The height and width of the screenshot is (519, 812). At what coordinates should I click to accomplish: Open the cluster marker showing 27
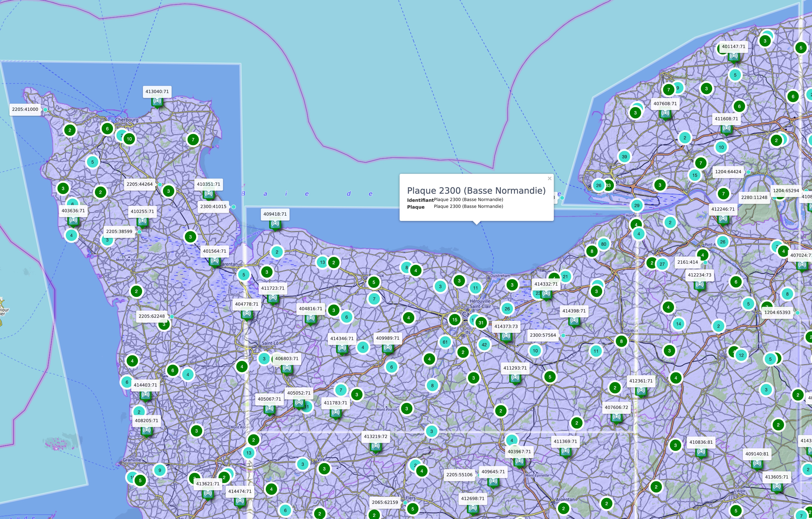pyautogui.click(x=662, y=264)
